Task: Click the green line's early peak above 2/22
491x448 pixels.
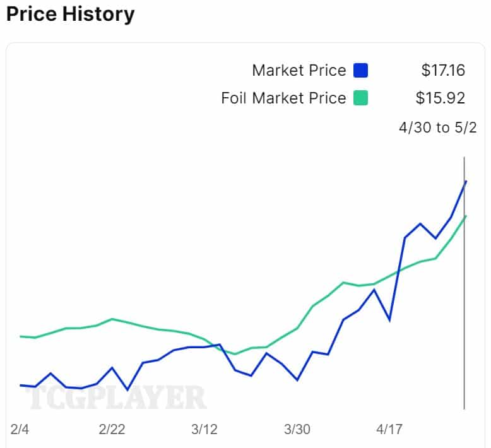Action: [112, 319]
